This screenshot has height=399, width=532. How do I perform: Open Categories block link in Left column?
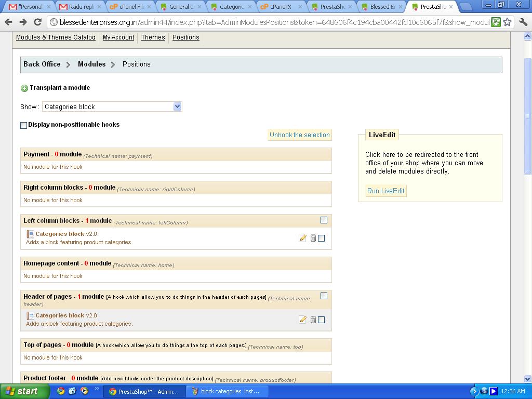pos(60,234)
